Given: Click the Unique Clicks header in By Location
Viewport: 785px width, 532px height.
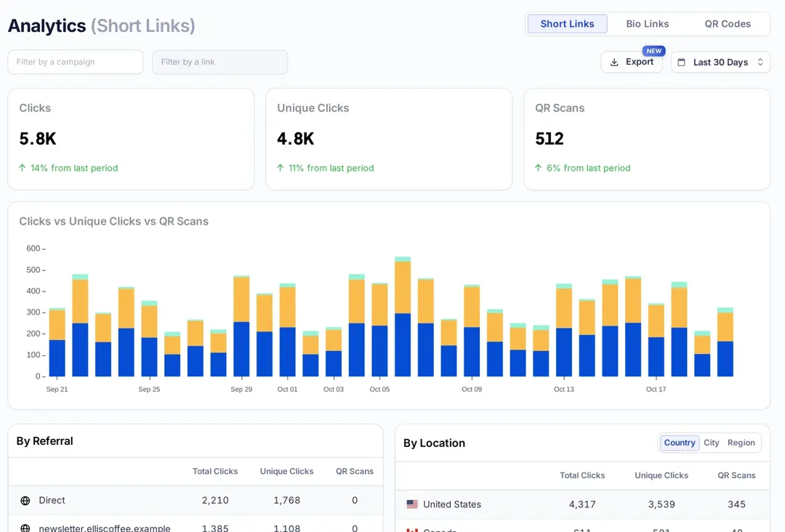Looking at the screenshot, I should (661, 475).
